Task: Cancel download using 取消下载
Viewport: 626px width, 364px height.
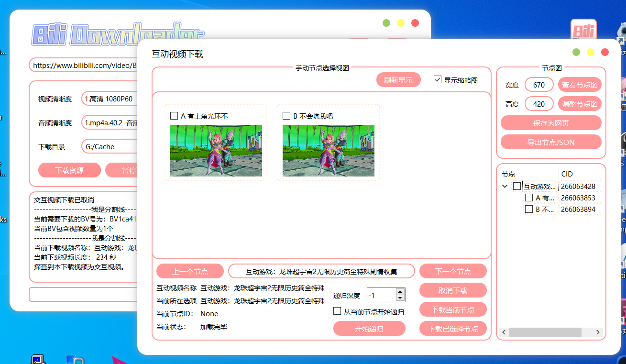Action: pyautogui.click(x=452, y=290)
